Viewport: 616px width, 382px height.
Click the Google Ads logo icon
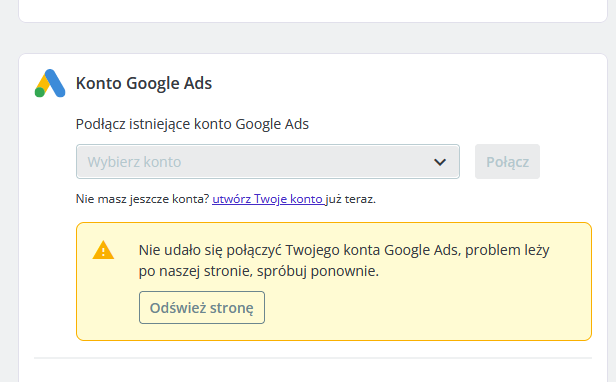point(50,83)
